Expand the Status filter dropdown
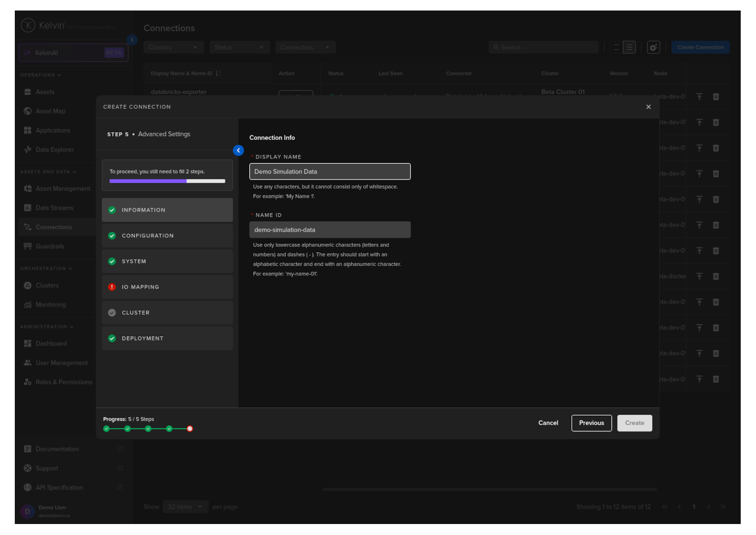Image resolution: width=756 pixels, height=535 pixels. tap(239, 47)
